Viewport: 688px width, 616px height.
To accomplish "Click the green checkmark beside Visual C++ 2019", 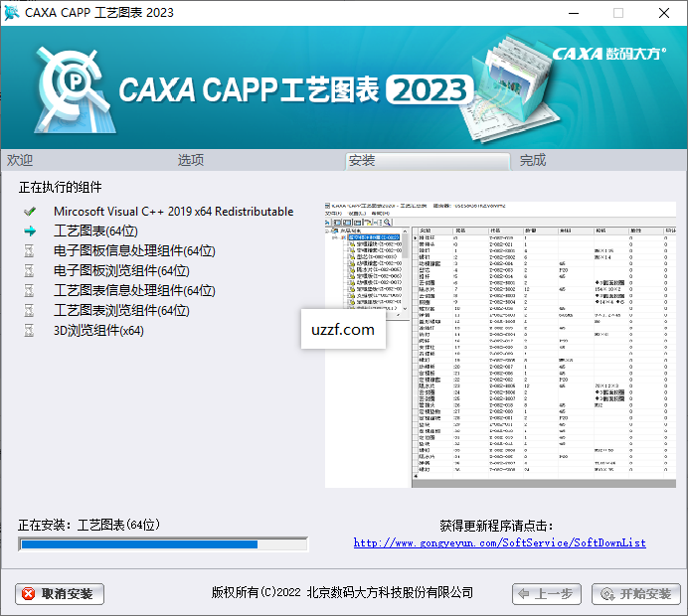I will pos(29,212).
